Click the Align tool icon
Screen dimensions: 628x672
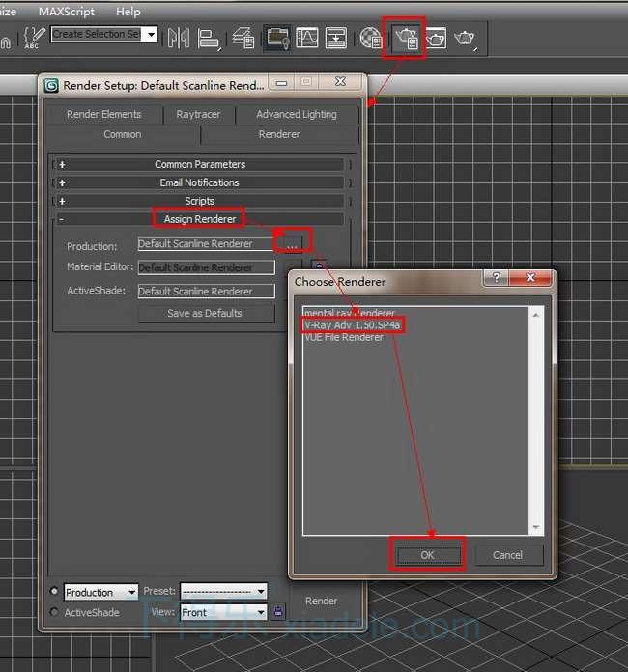208,39
